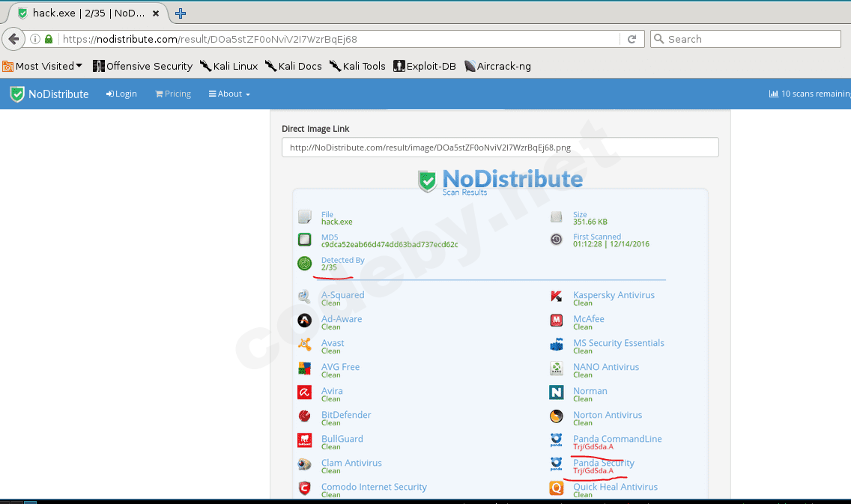Click the browser back arrow button
Screen dimensions: 851x504
click(13, 39)
